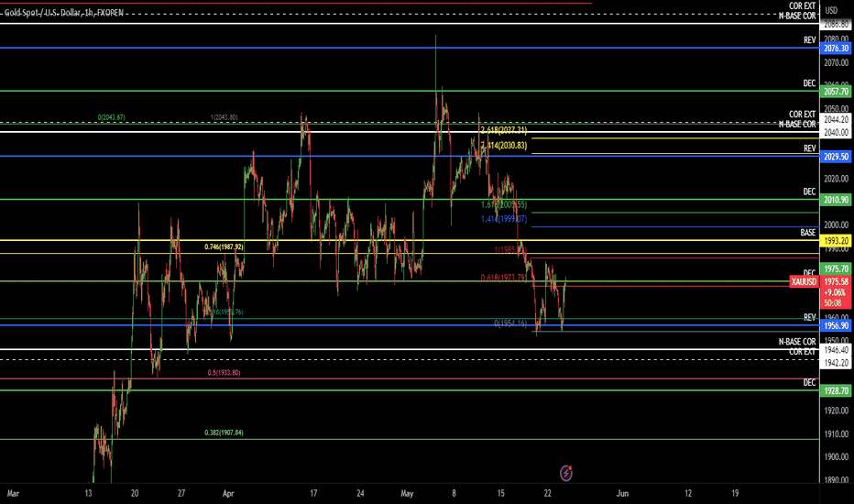Screen dimensions: 854x504
Task: Click the Apr label on time axis
Action: pos(228,494)
